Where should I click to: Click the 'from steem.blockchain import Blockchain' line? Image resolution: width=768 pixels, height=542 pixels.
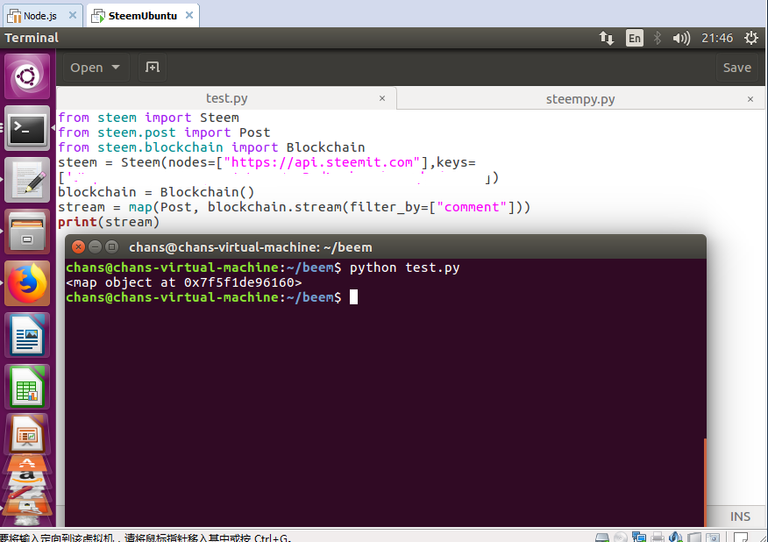[211, 147]
